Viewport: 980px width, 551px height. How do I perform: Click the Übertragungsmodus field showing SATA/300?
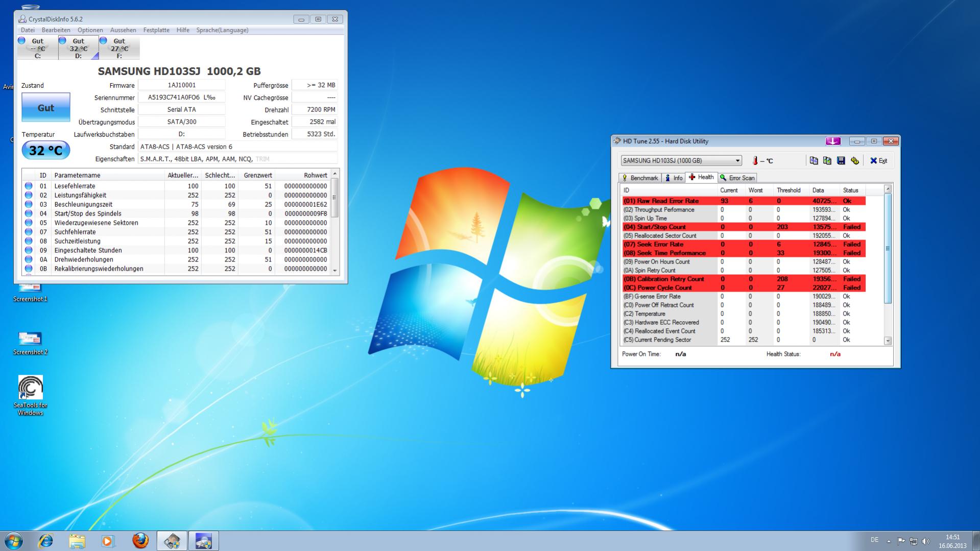pyautogui.click(x=181, y=122)
